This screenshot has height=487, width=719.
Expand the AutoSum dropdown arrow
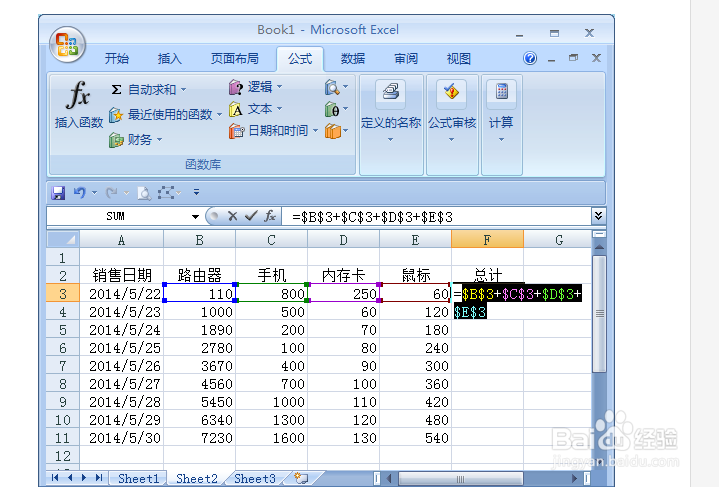coord(183,89)
